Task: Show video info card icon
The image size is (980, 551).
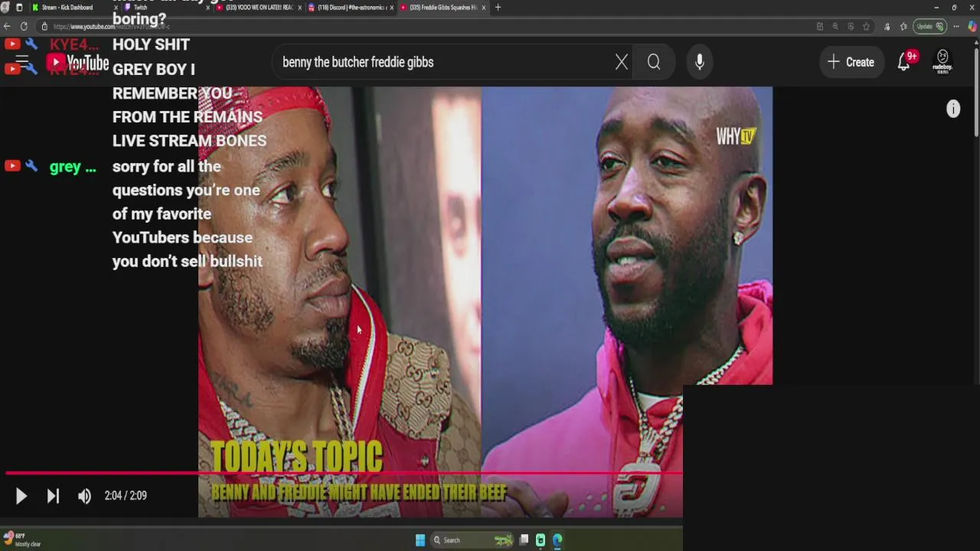Action: click(x=953, y=109)
